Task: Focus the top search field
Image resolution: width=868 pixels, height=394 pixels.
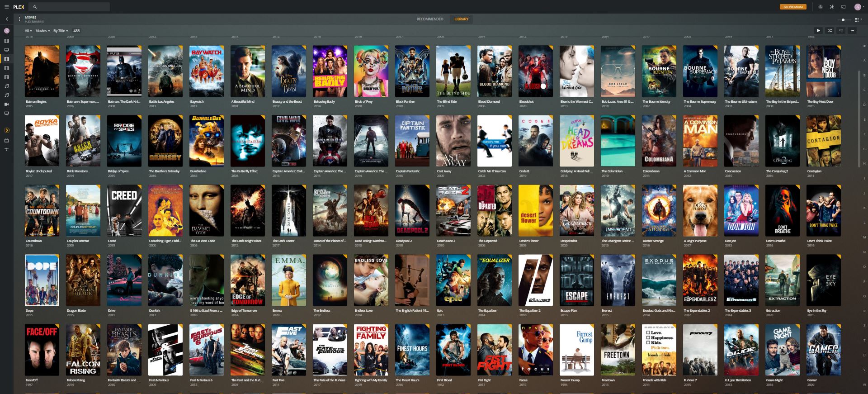Action: click(69, 7)
